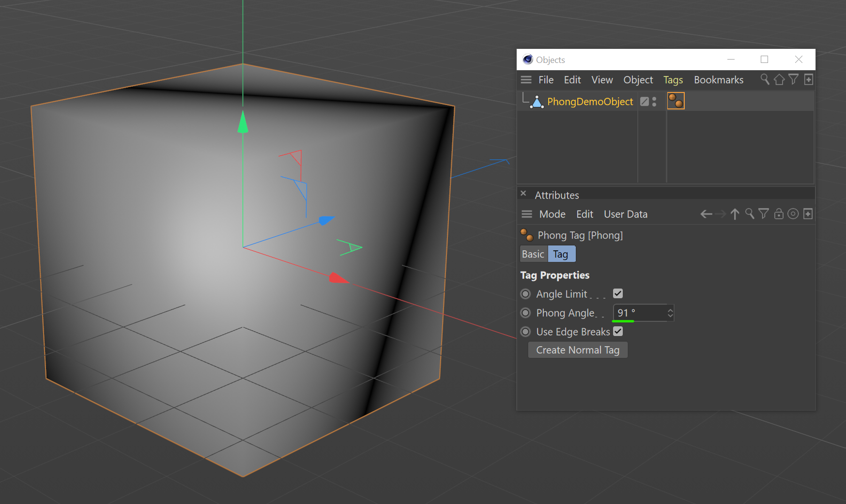
Task: Open the File menu in Objects manager
Action: coord(546,80)
